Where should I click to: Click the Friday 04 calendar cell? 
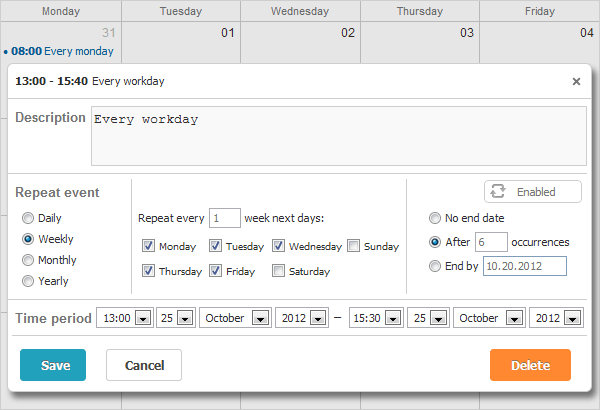[540, 42]
